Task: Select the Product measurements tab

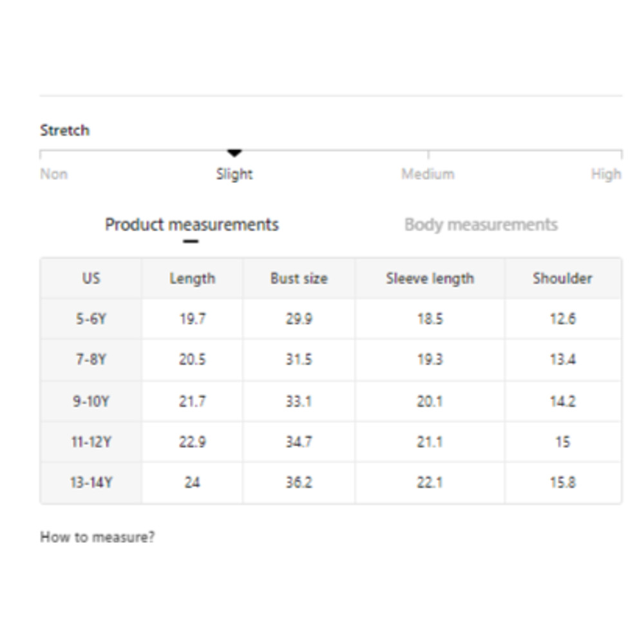Action: coord(191,225)
